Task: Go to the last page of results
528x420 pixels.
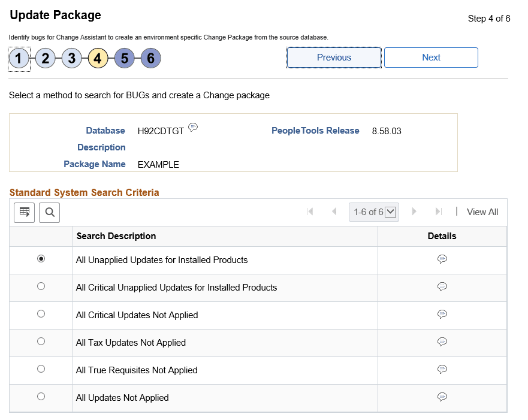Action: (439, 211)
